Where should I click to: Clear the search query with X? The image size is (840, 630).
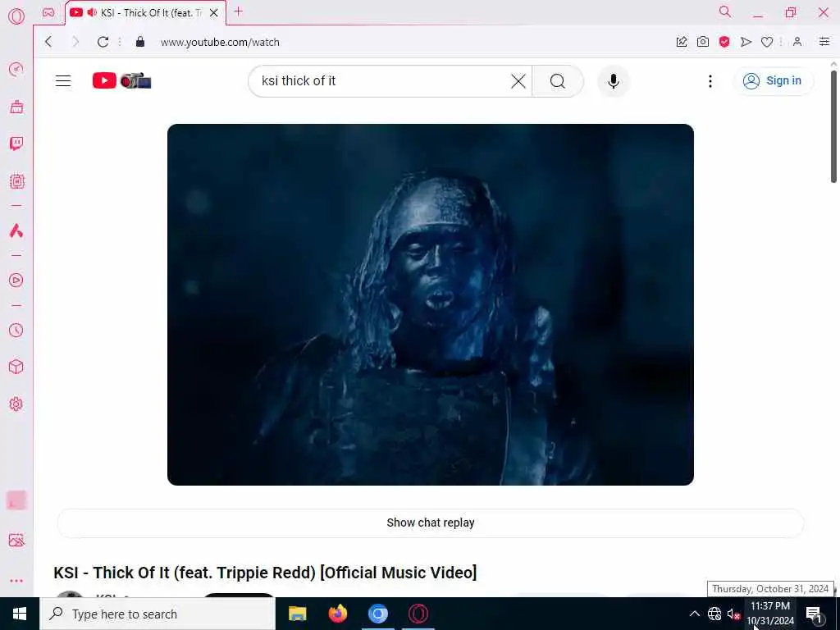[x=518, y=81]
